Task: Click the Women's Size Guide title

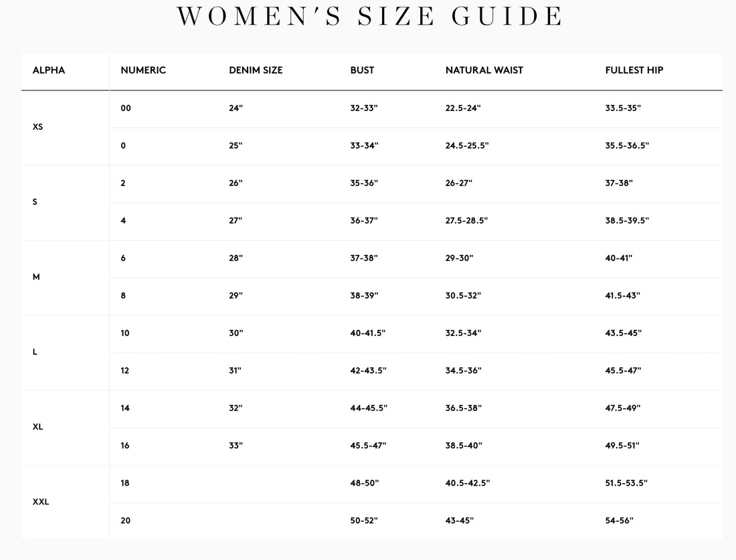Action: click(x=370, y=16)
